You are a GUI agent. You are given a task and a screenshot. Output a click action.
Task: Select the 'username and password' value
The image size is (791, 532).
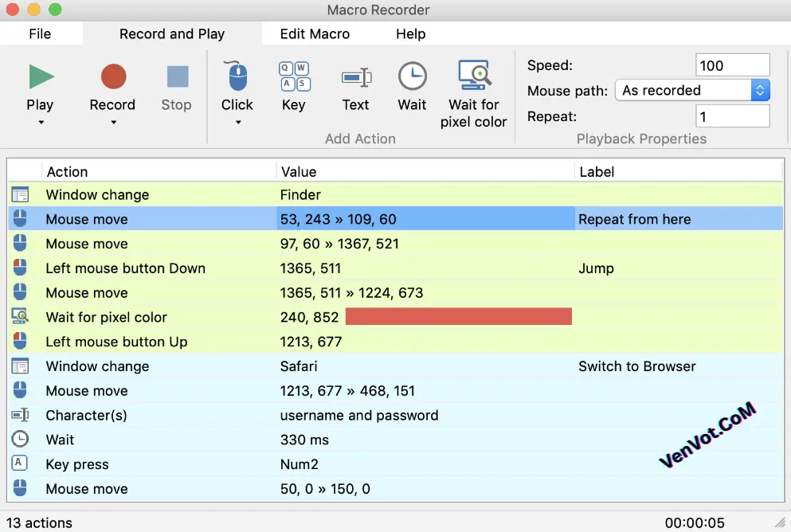point(359,415)
